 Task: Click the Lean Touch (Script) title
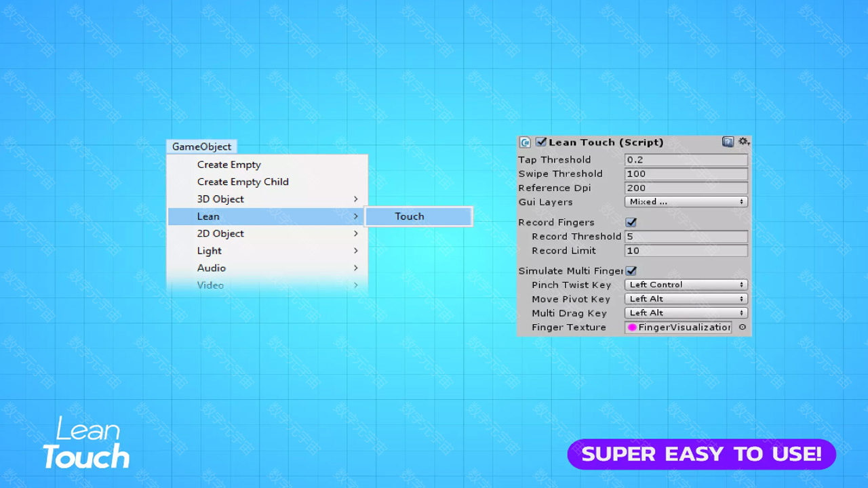[x=606, y=142]
